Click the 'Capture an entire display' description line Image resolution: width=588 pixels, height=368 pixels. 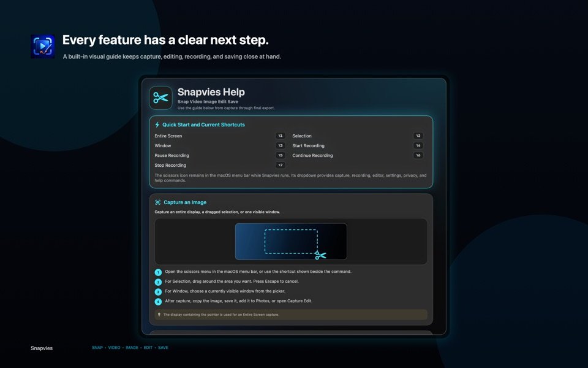(217, 212)
